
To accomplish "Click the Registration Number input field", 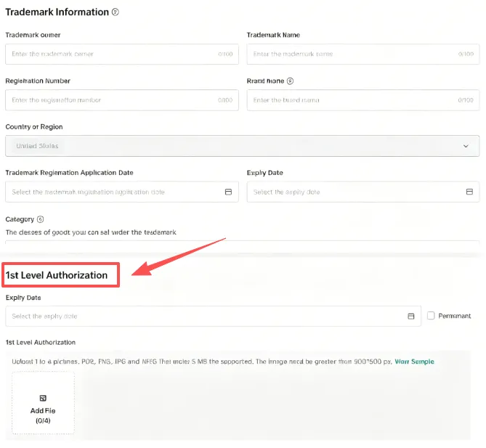I will point(109,100).
